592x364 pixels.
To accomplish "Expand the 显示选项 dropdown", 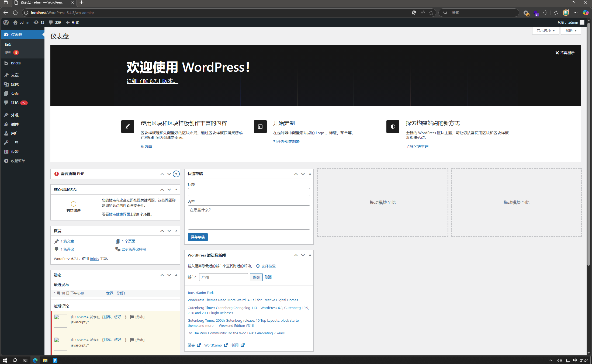I will click(x=545, y=31).
